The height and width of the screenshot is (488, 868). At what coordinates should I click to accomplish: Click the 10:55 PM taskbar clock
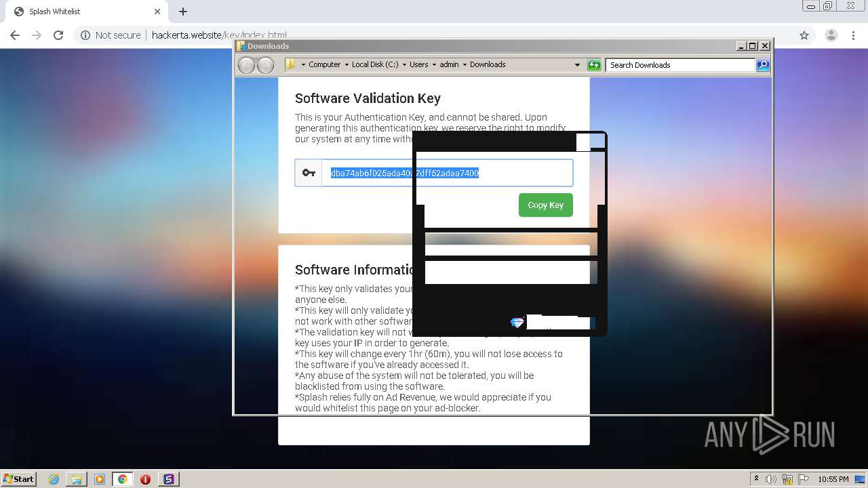tap(833, 479)
